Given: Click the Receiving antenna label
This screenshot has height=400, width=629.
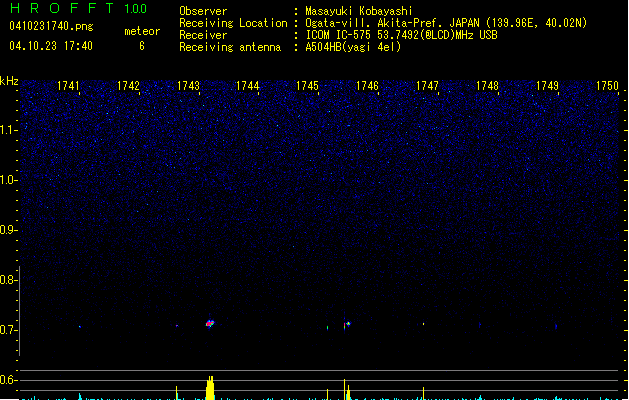Looking at the screenshot, I should pyautogui.click(x=230, y=47).
